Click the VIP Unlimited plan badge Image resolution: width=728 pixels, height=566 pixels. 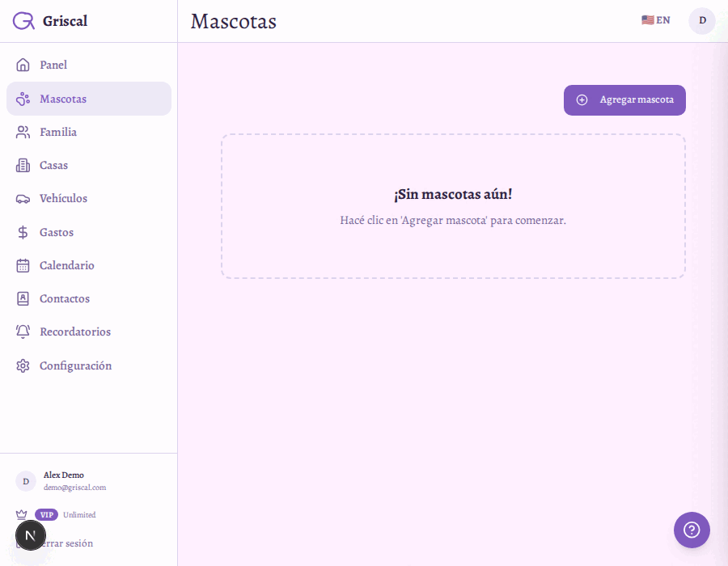pyautogui.click(x=47, y=515)
